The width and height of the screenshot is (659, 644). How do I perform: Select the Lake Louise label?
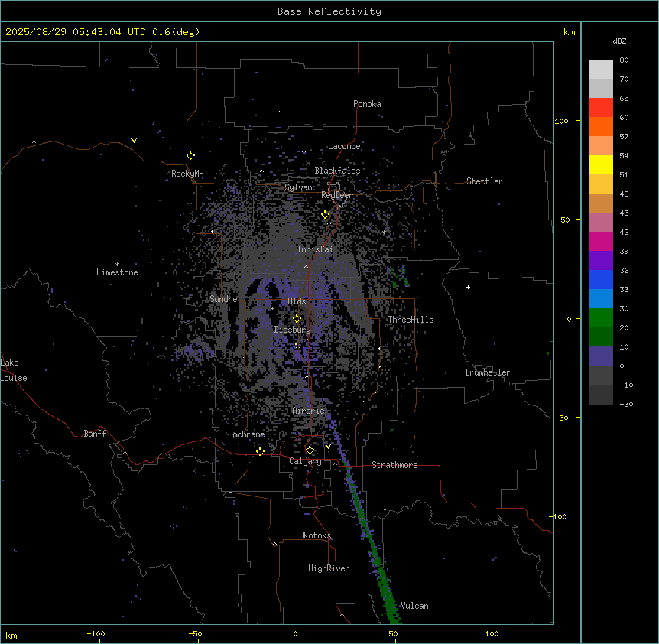click(x=14, y=370)
